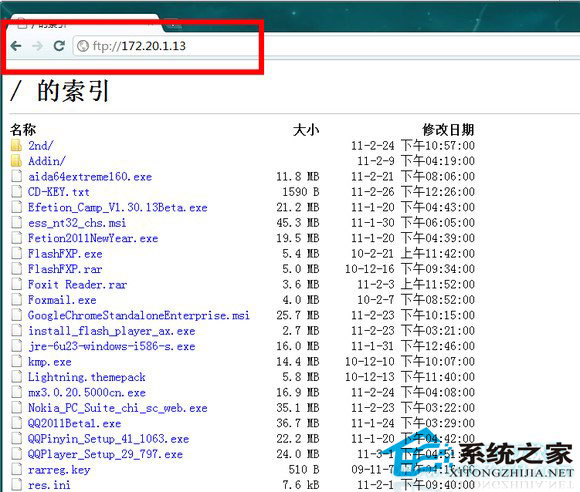Click the browser Back arrow
Screen dimensions: 580x492
tap(16, 46)
